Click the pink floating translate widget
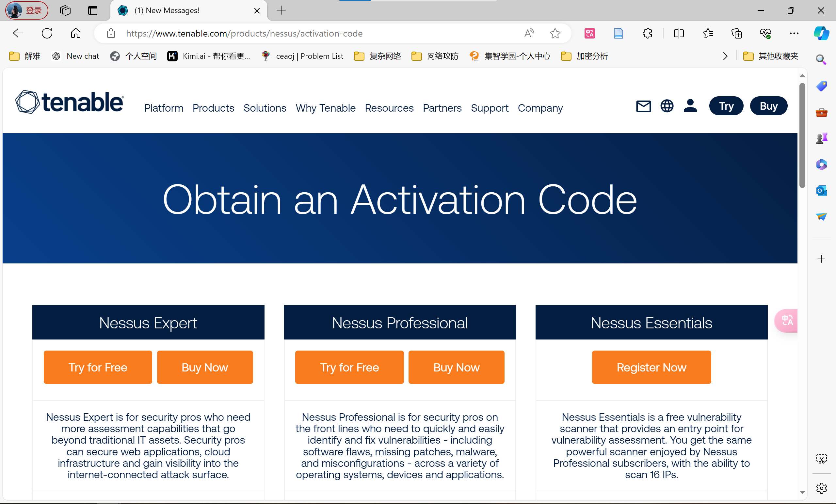836x504 pixels. (x=787, y=321)
